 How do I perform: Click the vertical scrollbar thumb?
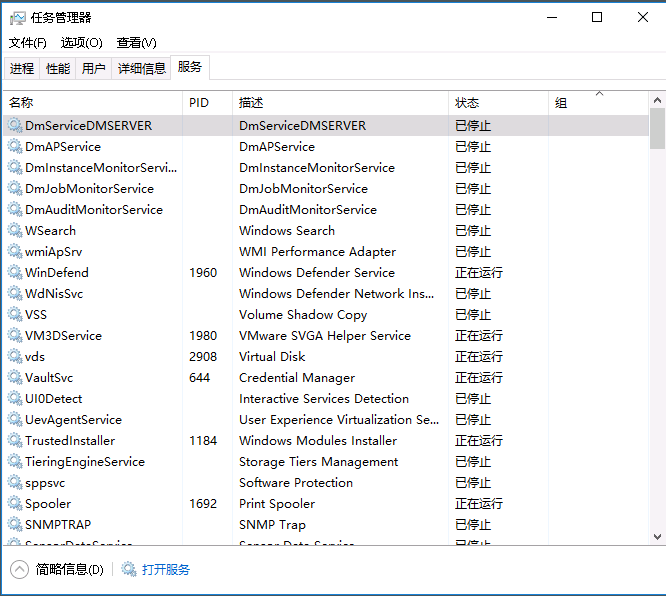pos(657,128)
